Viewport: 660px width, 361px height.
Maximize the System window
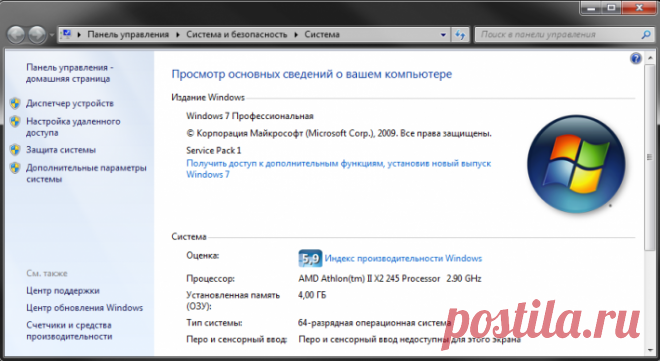(x=611, y=8)
